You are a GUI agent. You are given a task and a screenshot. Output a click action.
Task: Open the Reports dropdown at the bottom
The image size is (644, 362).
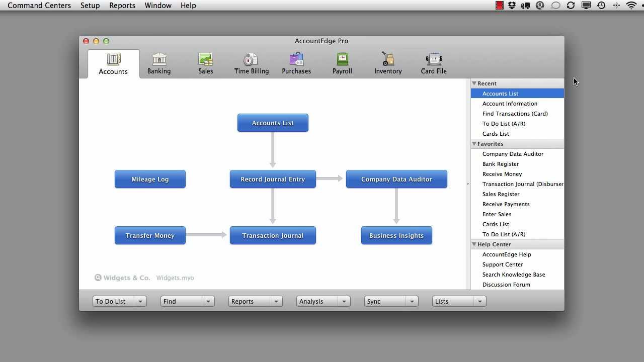(x=256, y=301)
